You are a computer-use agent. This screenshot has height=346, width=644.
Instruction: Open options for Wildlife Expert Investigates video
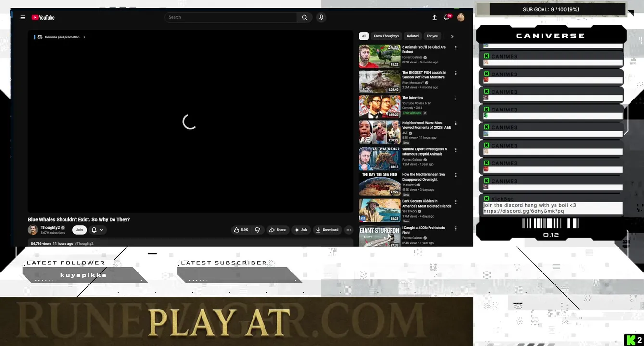[x=456, y=150]
